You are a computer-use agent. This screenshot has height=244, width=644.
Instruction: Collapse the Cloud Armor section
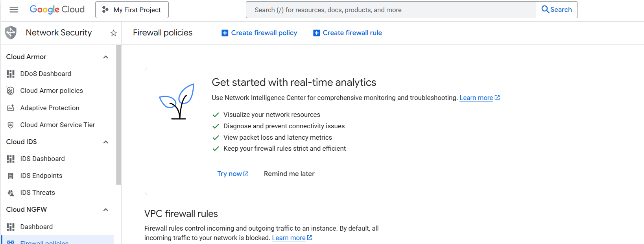tap(105, 57)
